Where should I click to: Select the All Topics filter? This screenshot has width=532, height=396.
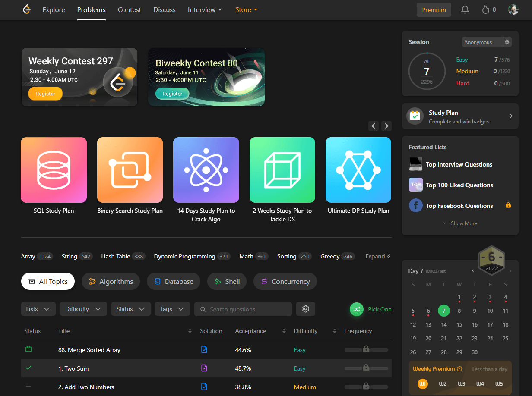pyautogui.click(x=48, y=281)
